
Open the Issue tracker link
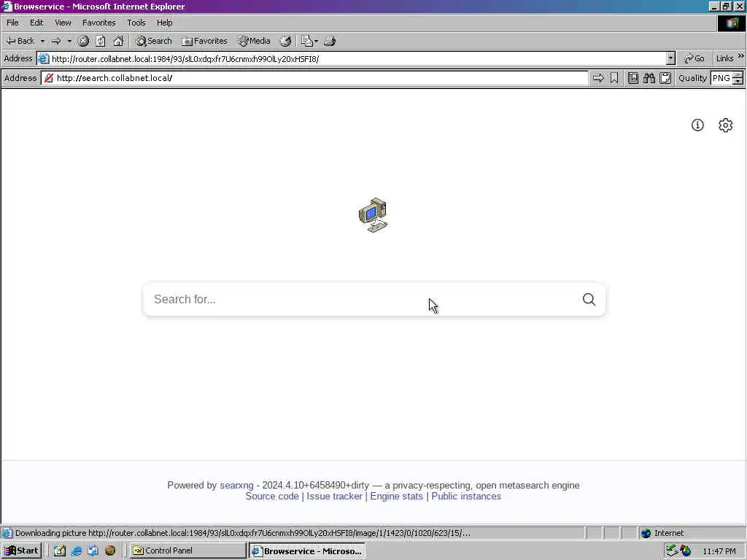click(334, 496)
